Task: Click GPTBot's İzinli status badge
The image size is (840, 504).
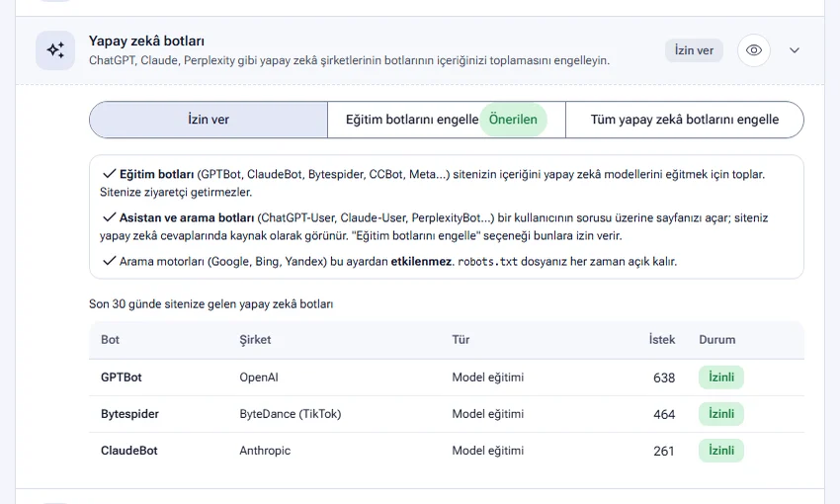Action: coord(721,378)
